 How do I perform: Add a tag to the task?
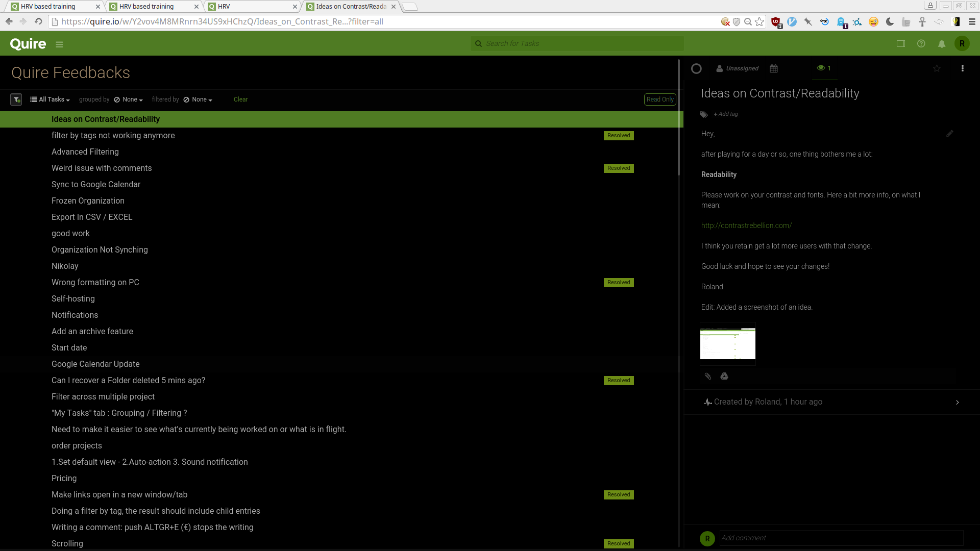tap(726, 114)
